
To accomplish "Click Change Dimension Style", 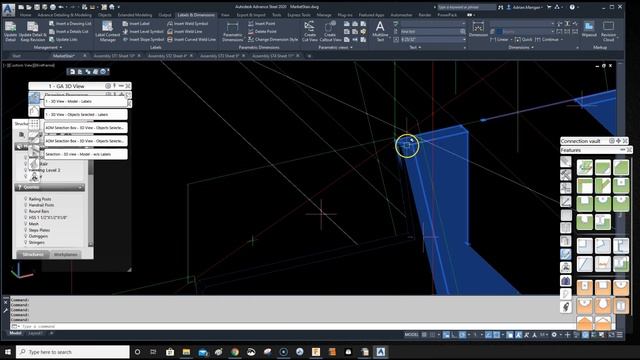I will [273, 40].
